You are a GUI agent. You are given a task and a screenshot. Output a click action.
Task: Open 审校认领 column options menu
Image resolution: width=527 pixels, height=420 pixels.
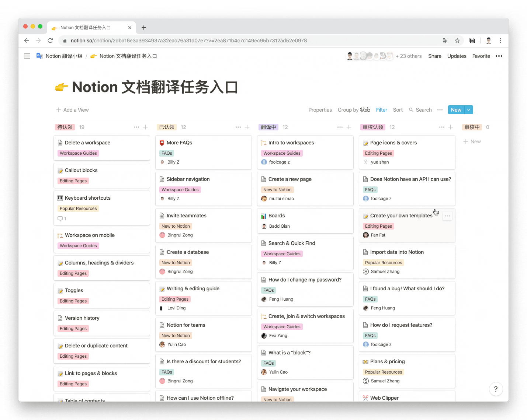(x=442, y=127)
